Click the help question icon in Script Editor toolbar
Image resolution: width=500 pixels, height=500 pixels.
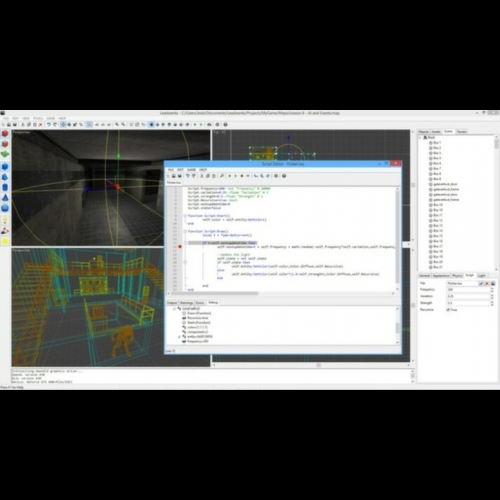click(284, 176)
